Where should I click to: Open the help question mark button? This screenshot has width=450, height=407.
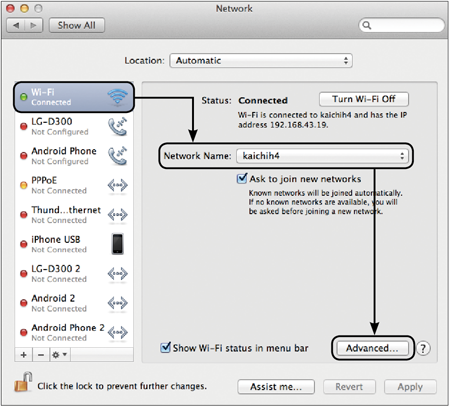point(423,348)
